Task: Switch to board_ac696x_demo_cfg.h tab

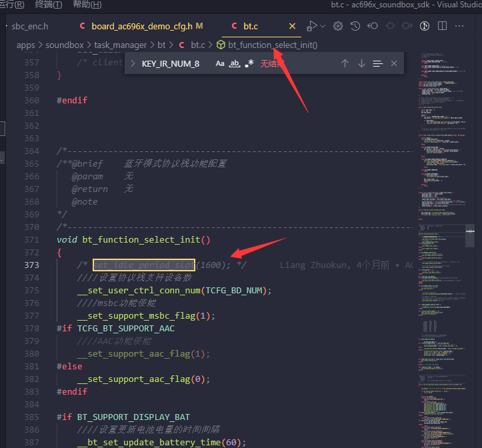Action: pos(142,27)
